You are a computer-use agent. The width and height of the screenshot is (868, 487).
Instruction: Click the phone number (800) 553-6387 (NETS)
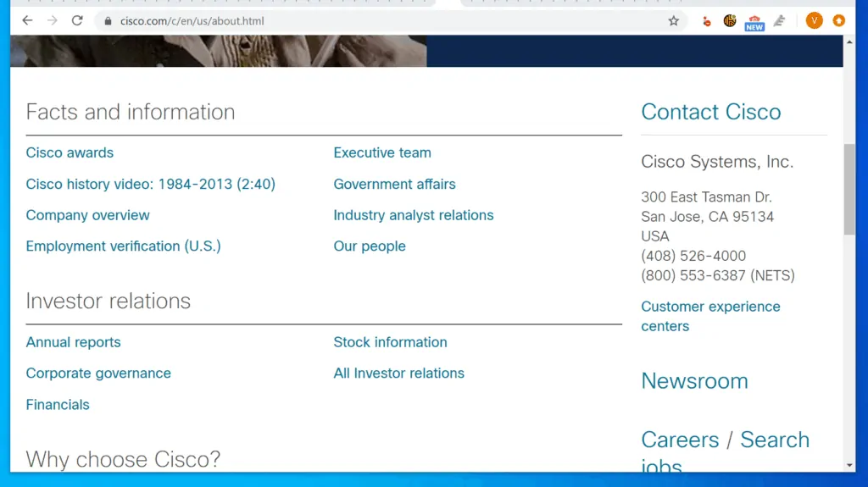718,275
